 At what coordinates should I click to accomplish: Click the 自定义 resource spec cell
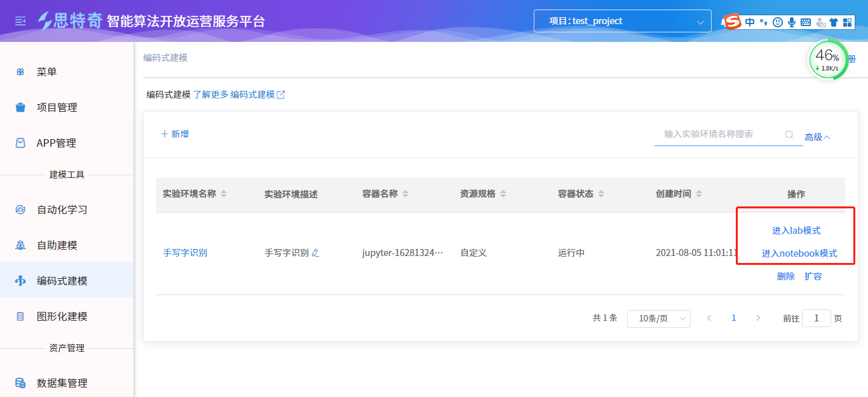click(x=473, y=253)
